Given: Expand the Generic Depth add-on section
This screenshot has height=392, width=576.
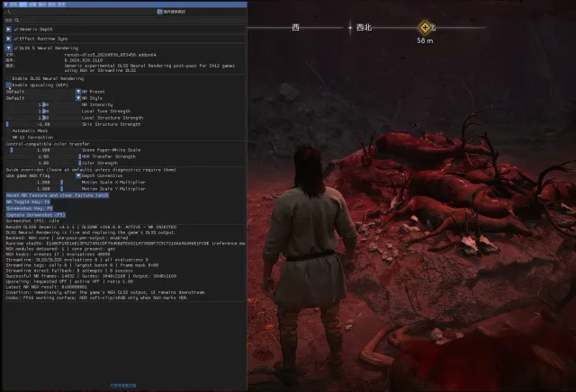Looking at the screenshot, I should click(8, 29).
